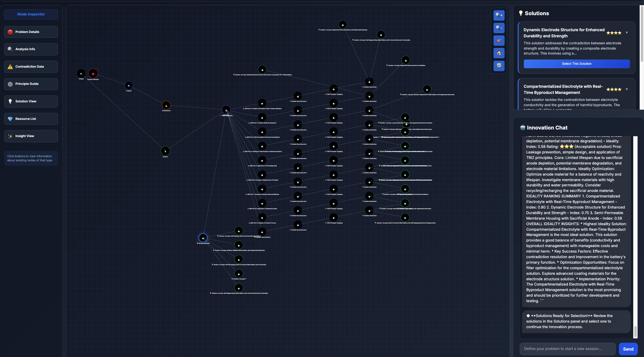Click the Innovation Chat scrollbar thumb
Viewport: 644px width, 357px height.
(x=635, y=332)
